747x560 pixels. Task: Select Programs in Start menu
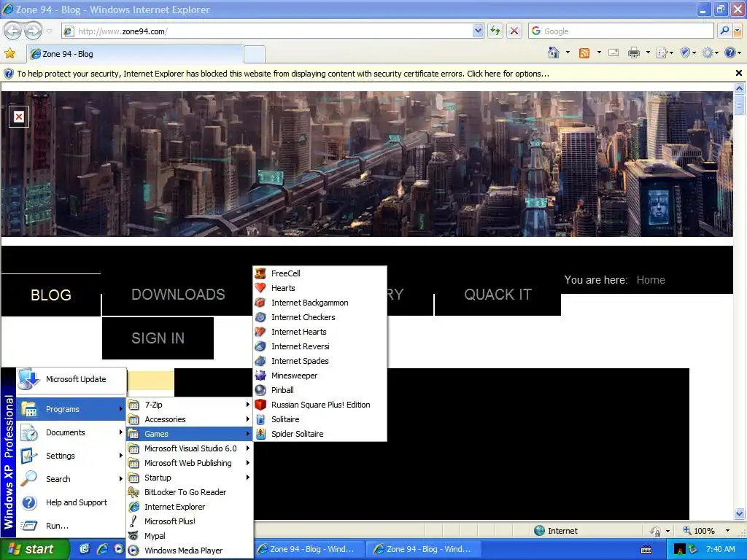[x=71, y=409]
